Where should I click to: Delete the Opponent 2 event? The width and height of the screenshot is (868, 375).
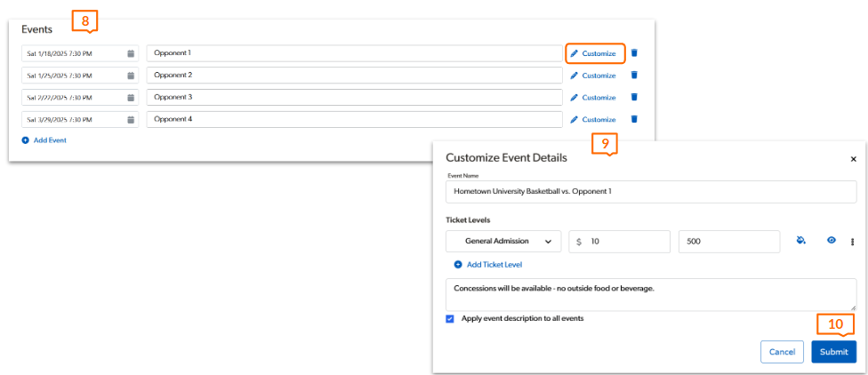coord(634,76)
